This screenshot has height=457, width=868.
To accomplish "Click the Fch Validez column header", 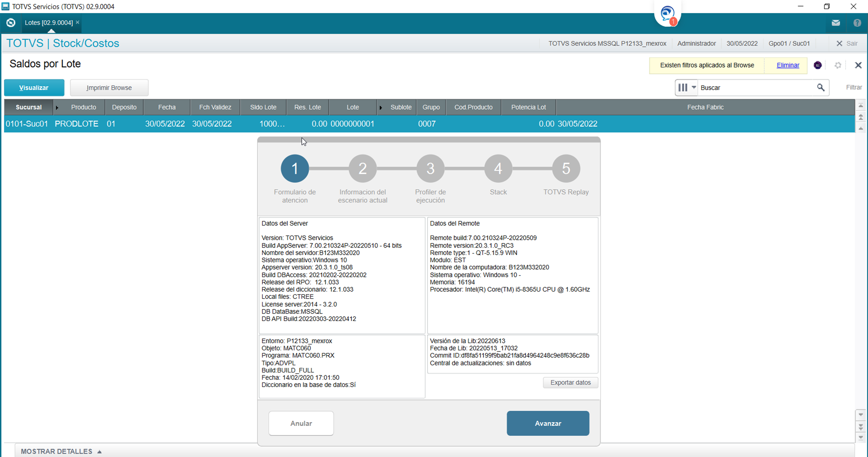I will coord(215,107).
